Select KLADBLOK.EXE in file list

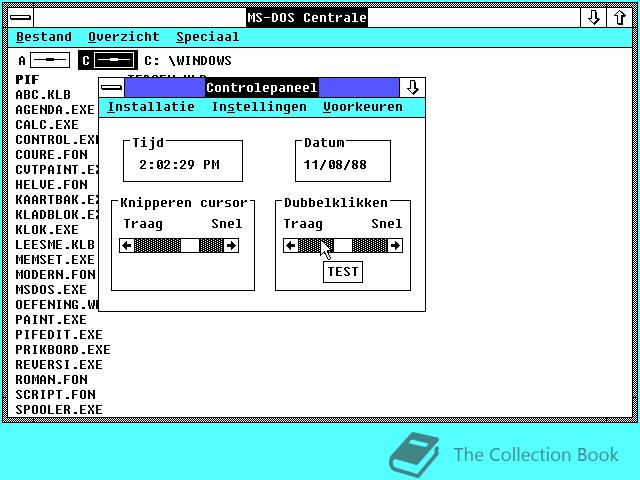click(57, 215)
